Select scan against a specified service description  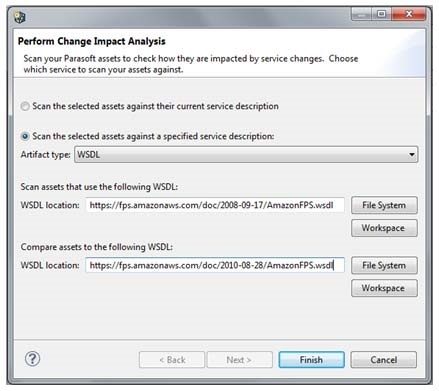coord(25,136)
